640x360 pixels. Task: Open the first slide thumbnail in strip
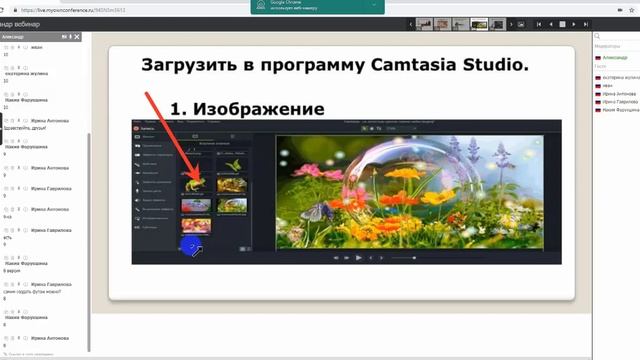[x=424, y=24]
